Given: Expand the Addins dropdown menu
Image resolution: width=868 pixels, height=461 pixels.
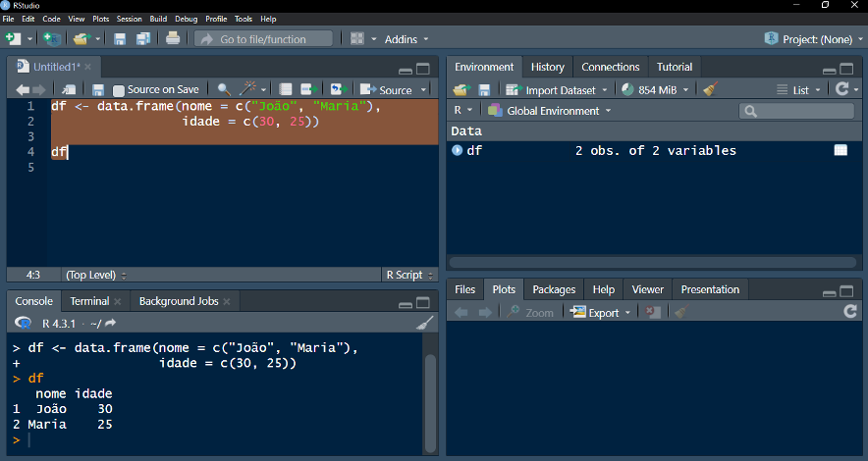Looking at the screenshot, I should tap(407, 39).
